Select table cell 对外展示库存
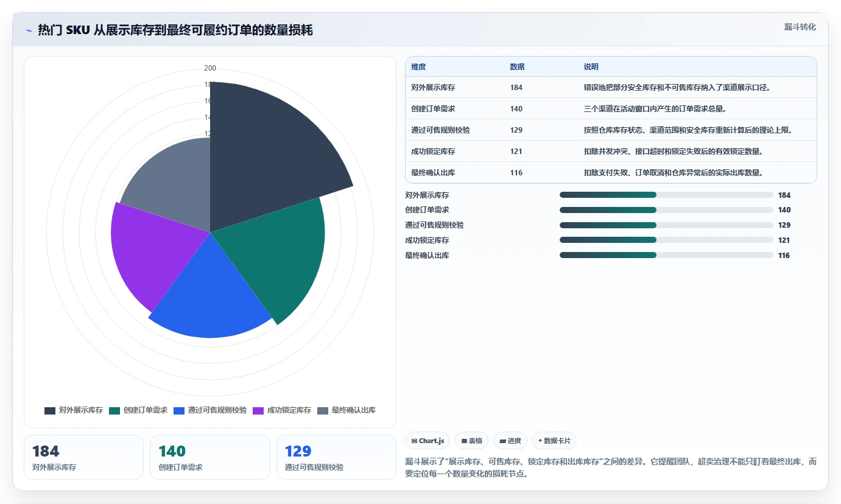 pos(433,88)
